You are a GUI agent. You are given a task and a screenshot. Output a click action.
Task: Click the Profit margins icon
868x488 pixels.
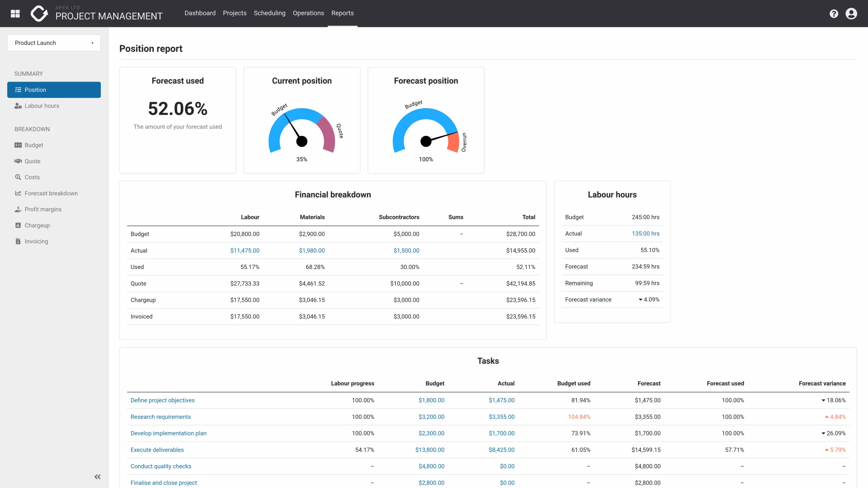pos(18,209)
